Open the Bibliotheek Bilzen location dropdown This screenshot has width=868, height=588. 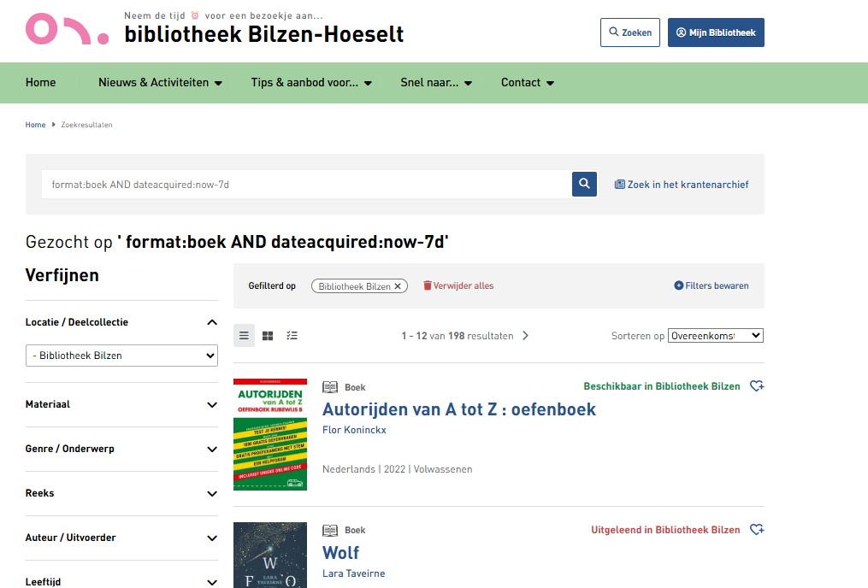(x=121, y=356)
